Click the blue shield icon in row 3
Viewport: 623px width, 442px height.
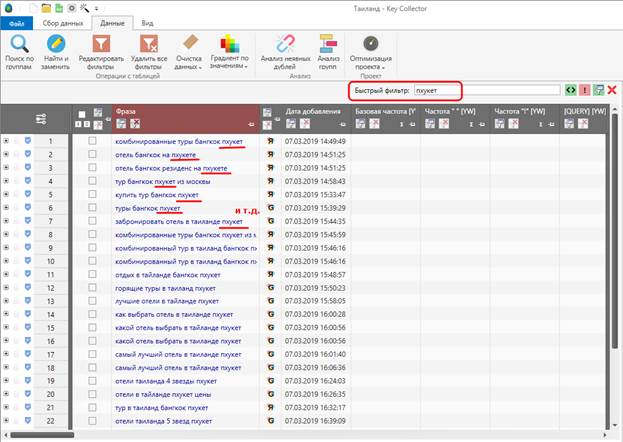click(28, 167)
